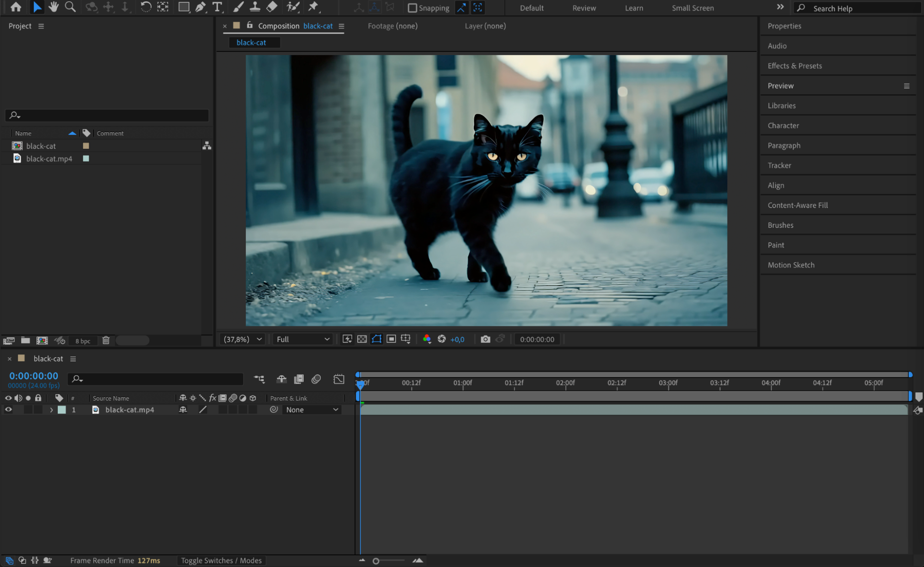Image resolution: width=924 pixels, height=567 pixels.
Task: Open the Effects & Presets panel
Action: coord(795,66)
